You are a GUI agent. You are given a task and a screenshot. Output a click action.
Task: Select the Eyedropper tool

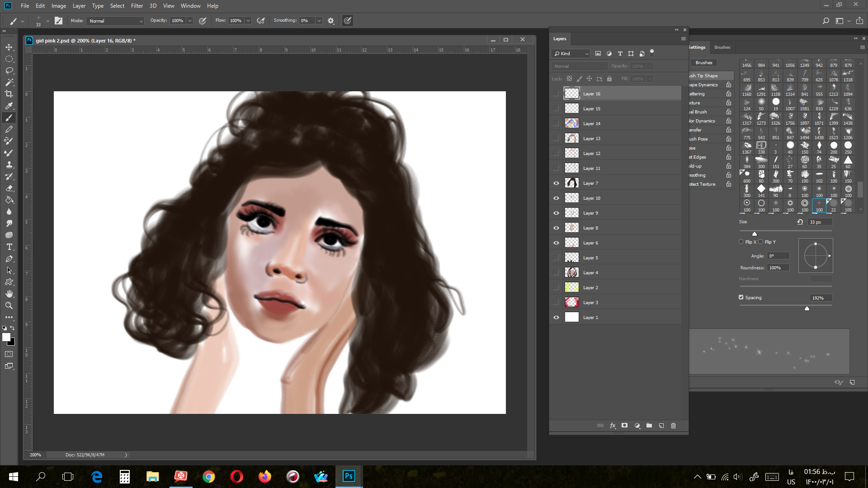pyautogui.click(x=9, y=106)
